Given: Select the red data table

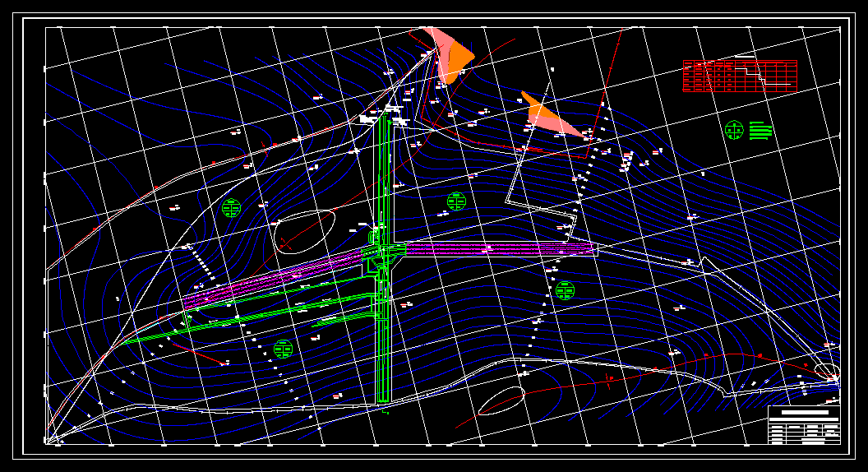Looking at the screenshot, I should click(740, 76).
